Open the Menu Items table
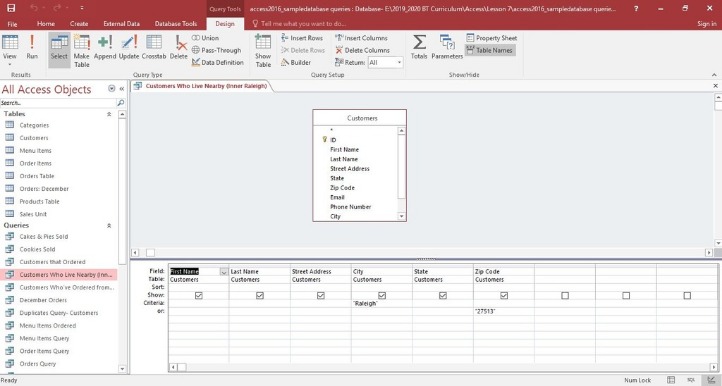 tap(35, 151)
